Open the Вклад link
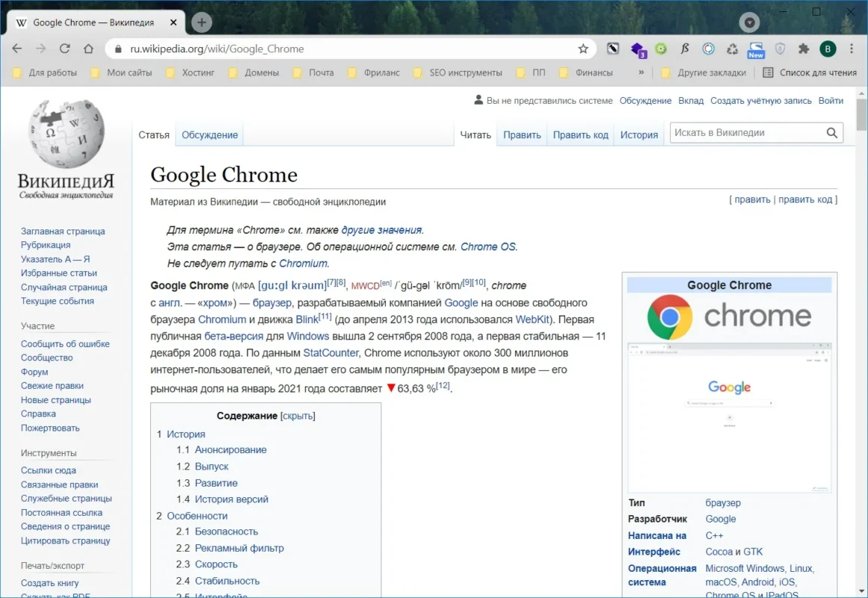Screen dimensions: 868x598 coord(691,101)
